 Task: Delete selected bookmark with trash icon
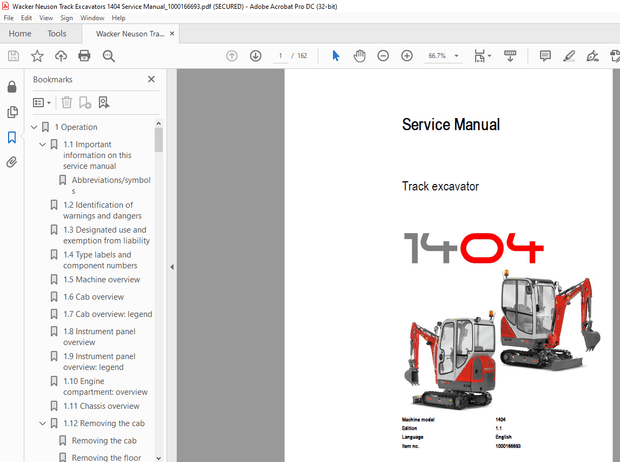point(66,102)
